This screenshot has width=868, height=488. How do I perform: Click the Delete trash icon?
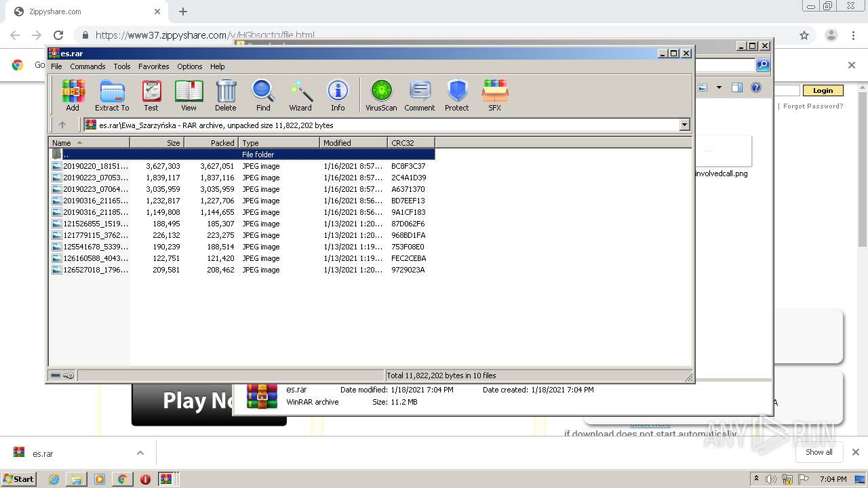226,95
